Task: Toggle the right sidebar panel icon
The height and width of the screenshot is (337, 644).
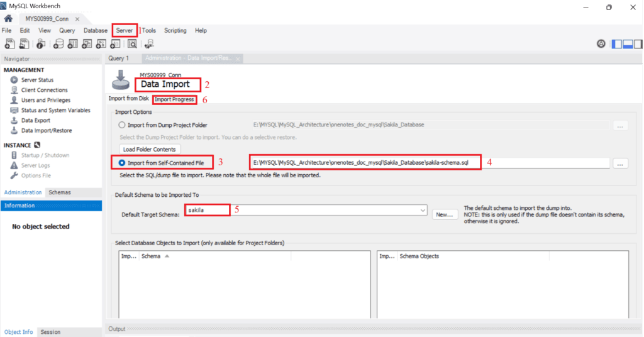Action: pyautogui.click(x=638, y=44)
